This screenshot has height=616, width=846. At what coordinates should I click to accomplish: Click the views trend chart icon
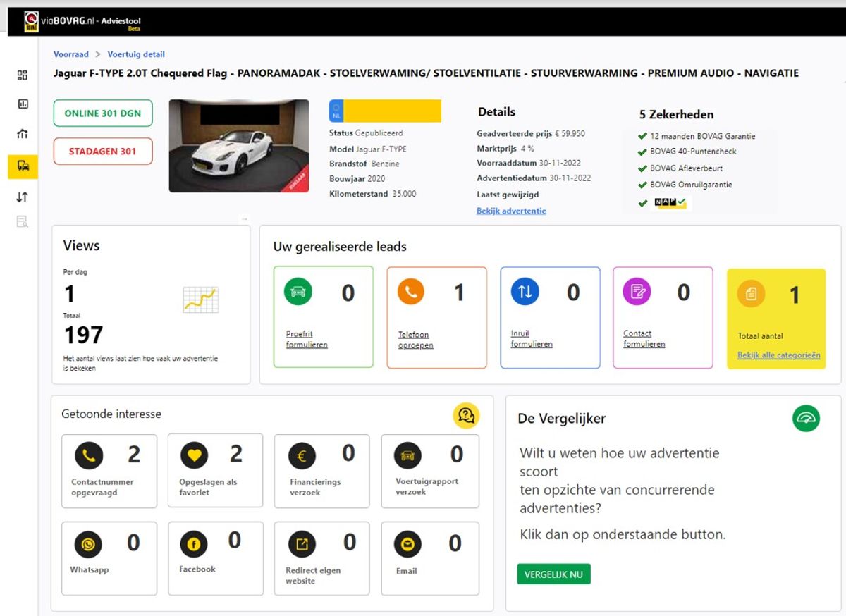click(x=200, y=300)
